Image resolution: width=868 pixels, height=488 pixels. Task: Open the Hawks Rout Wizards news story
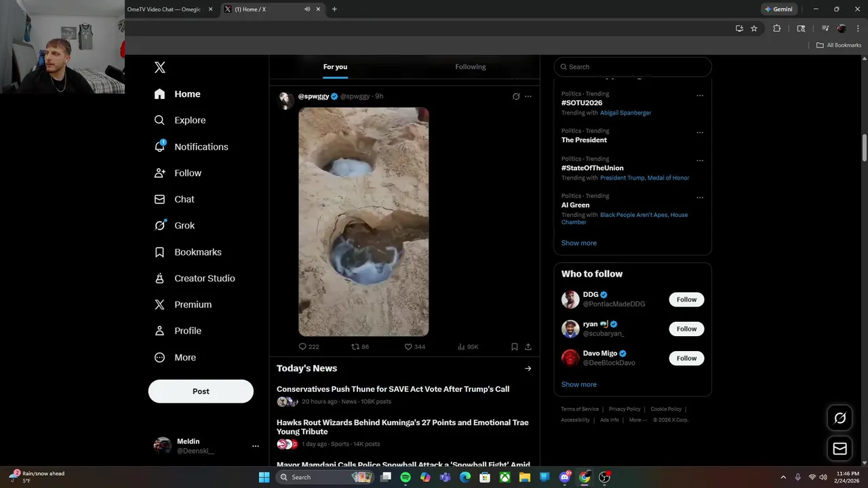coord(402,427)
